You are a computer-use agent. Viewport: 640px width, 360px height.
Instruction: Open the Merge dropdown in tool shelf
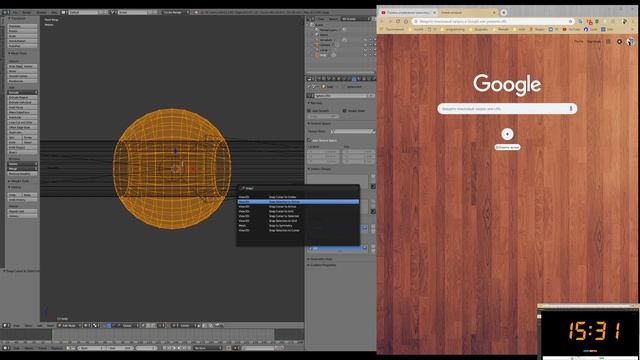(22, 169)
